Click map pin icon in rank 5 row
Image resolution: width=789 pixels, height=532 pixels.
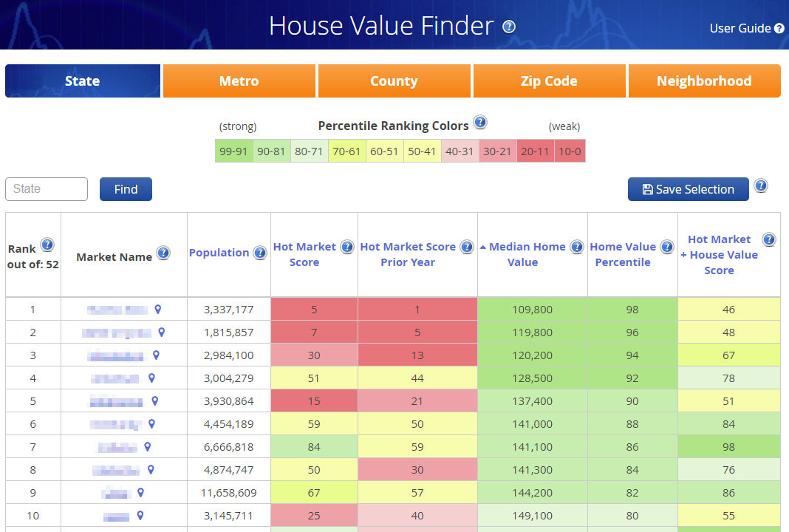(155, 400)
